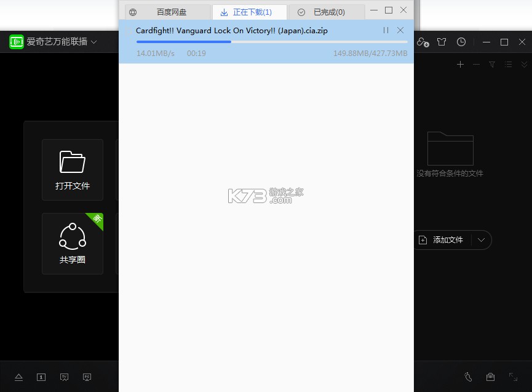Click the filter icon above the file list
This screenshot has height=392, width=532.
click(x=492, y=64)
